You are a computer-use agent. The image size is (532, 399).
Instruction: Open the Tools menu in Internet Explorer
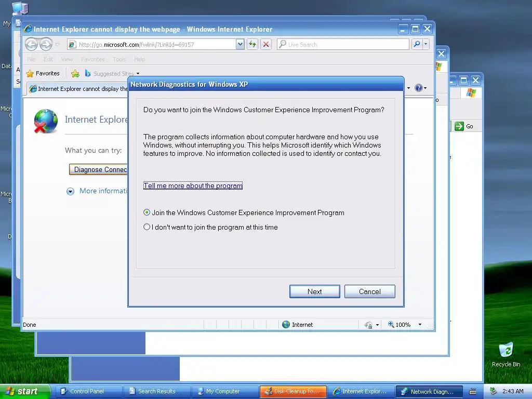119,59
